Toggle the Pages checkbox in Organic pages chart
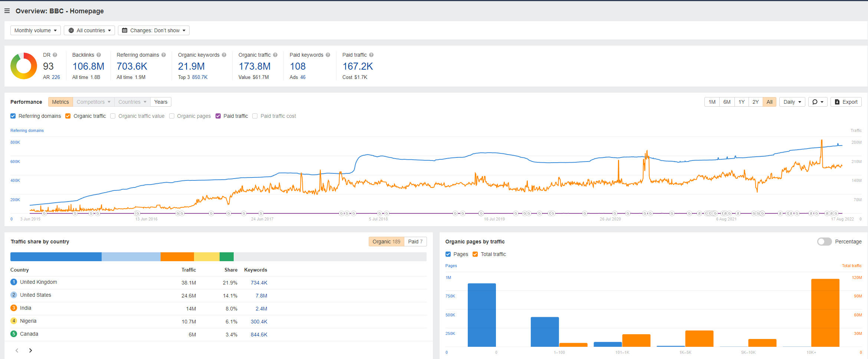 448,254
